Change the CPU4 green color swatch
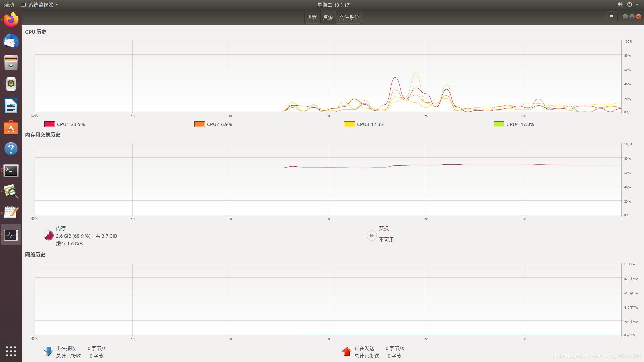This screenshot has width=644, height=362. (499, 124)
